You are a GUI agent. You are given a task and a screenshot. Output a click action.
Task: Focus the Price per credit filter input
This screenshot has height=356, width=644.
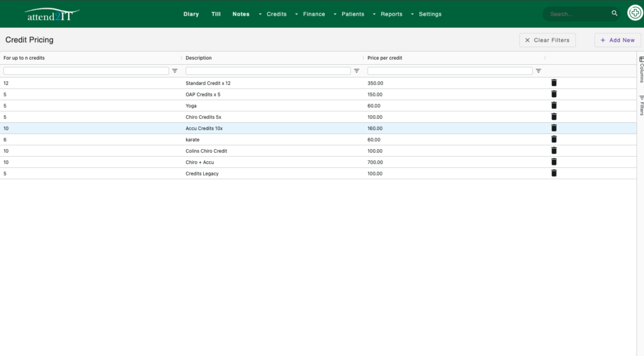[x=450, y=71]
